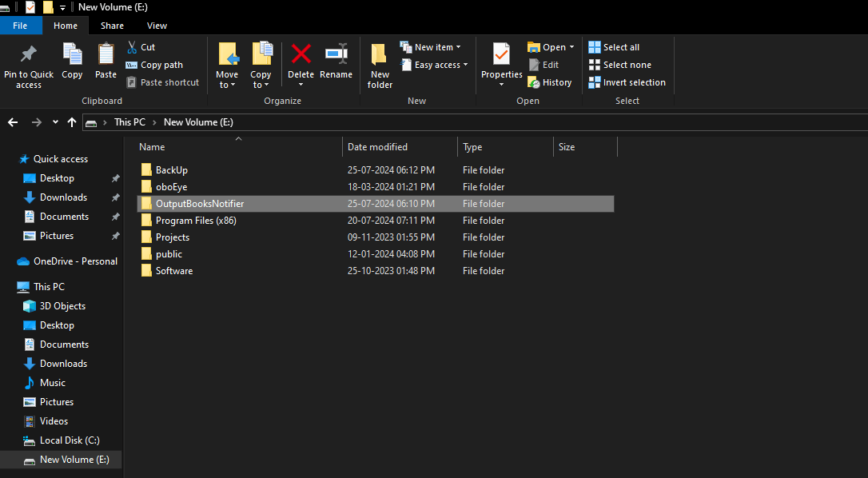Viewport: 868px width, 478px height.
Task: Click the Cut scissors icon
Action: point(132,47)
